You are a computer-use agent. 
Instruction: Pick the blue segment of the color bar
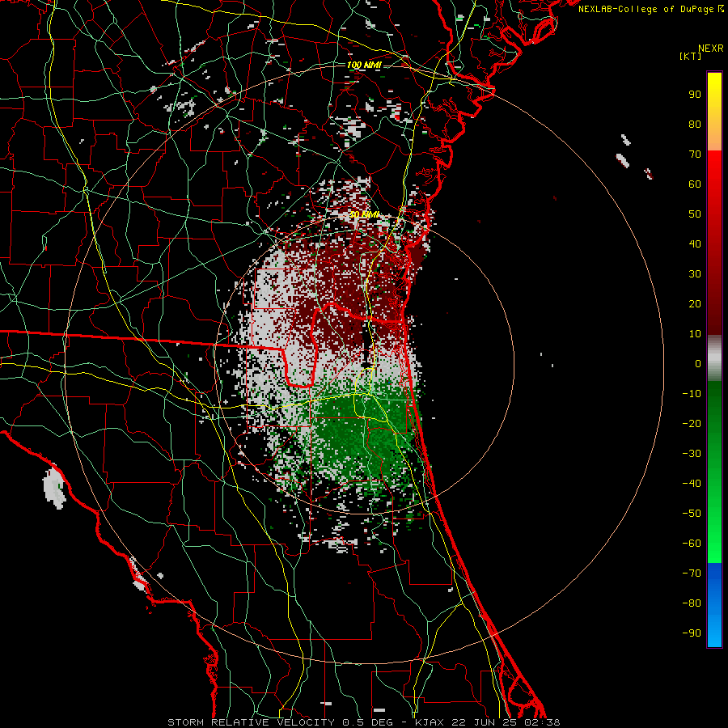(714, 605)
